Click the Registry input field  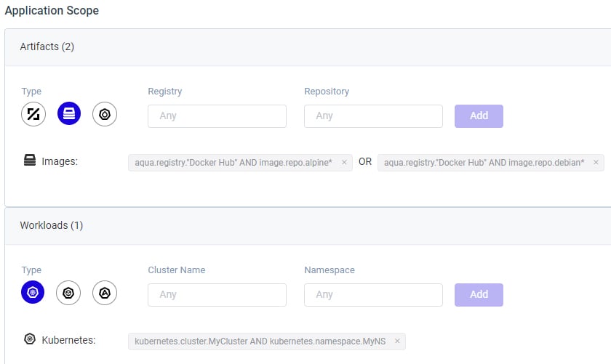[x=217, y=116]
